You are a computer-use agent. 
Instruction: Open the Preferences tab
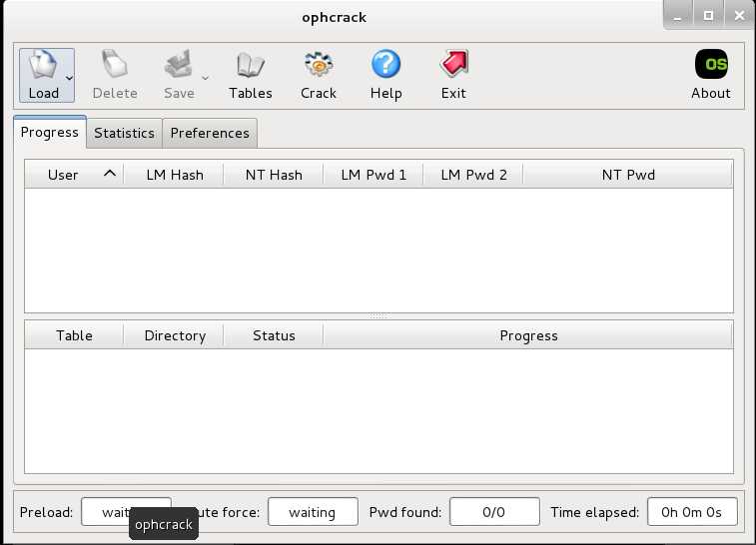click(210, 133)
